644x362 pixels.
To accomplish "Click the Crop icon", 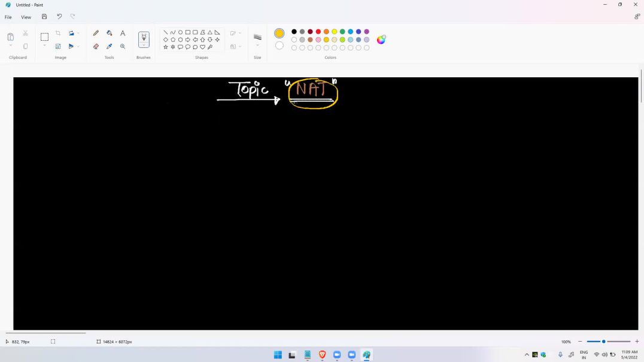I will pyautogui.click(x=58, y=33).
